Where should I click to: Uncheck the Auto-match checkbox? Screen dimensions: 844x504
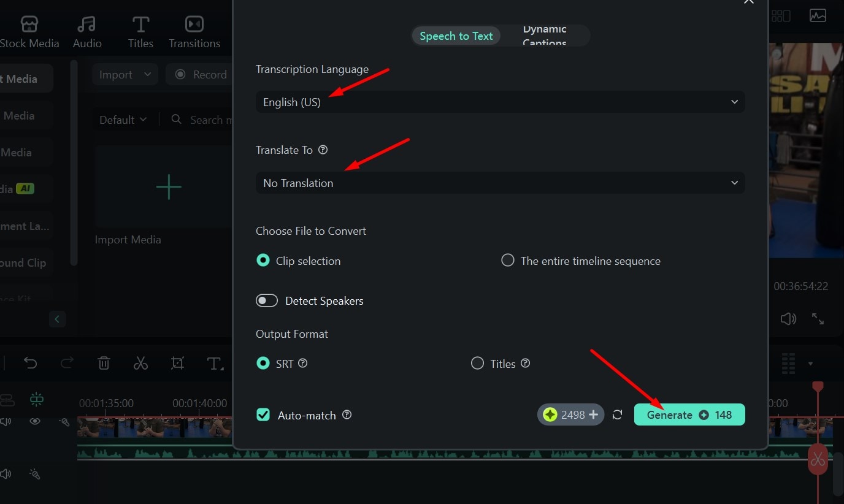263,415
